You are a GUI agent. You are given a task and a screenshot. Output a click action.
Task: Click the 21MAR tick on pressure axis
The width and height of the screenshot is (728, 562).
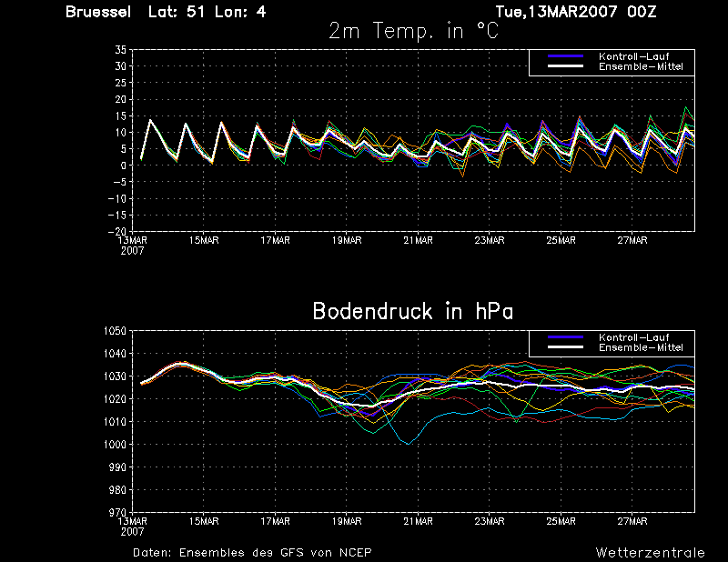point(418,522)
